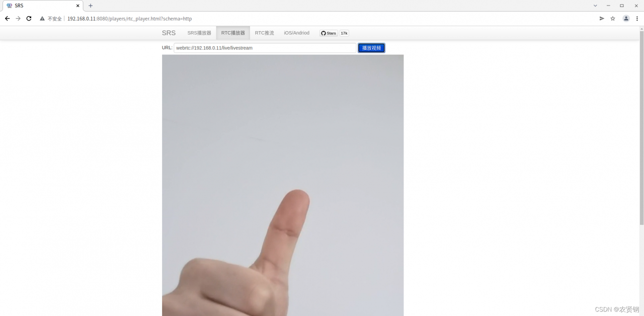The height and width of the screenshot is (316, 644).
Task: Click the SRS brand link in navbar
Action: point(169,33)
